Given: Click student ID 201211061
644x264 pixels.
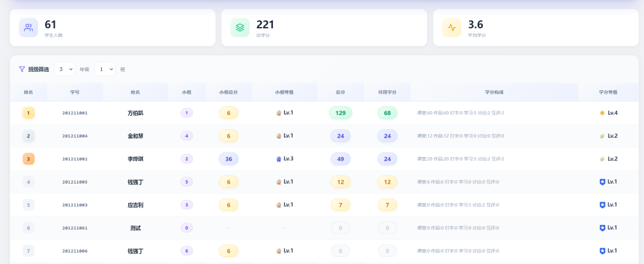Looking at the screenshot, I should [x=75, y=228].
